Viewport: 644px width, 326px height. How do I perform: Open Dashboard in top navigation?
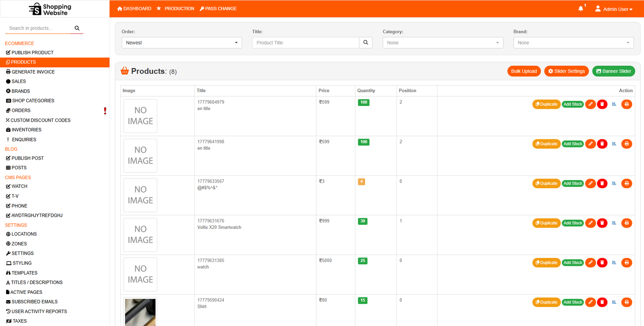point(134,8)
